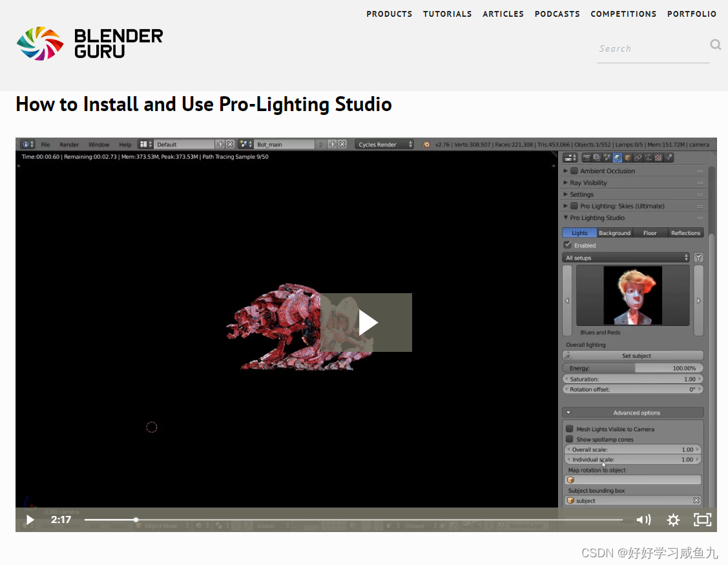Go to the ARTICLES page
Image resolution: width=728 pixels, height=565 pixels.
[x=503, y=14]
